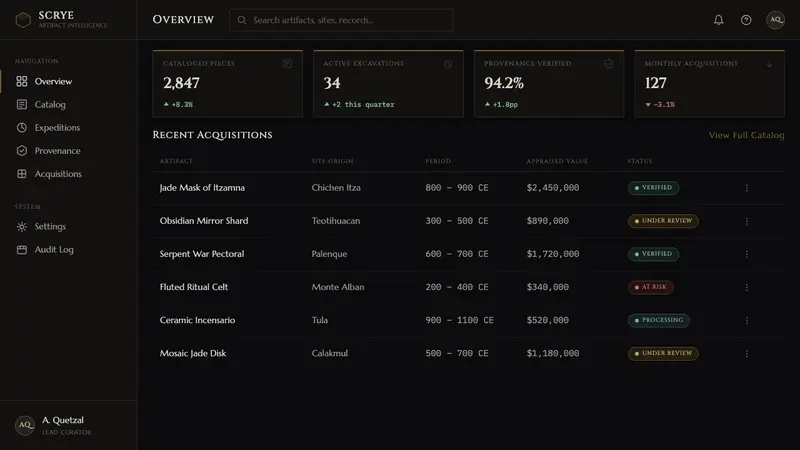Click the Cataloged Pieces card icon
The height and width of the screenshot is (450, 800).
tap(288, 64)
